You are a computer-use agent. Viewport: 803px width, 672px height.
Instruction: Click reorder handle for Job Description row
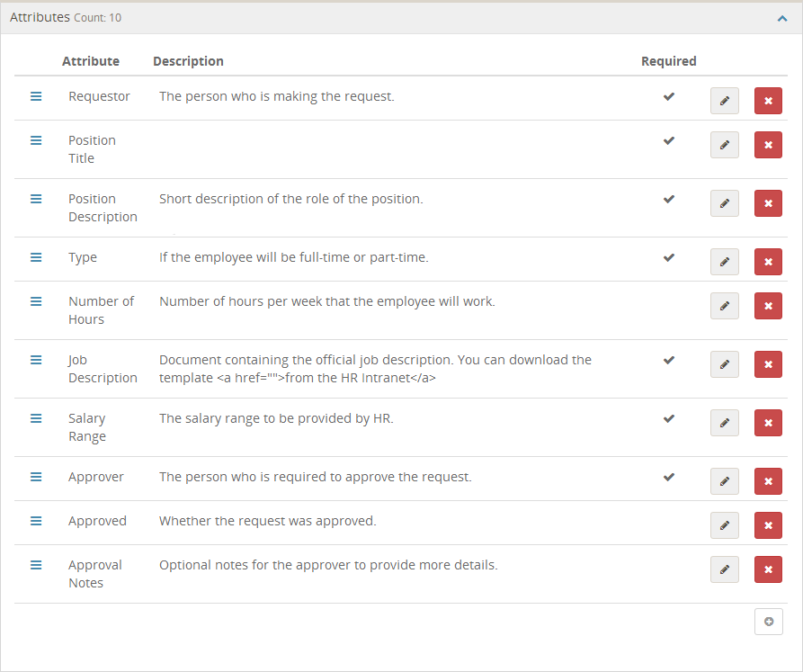point(36,360)
